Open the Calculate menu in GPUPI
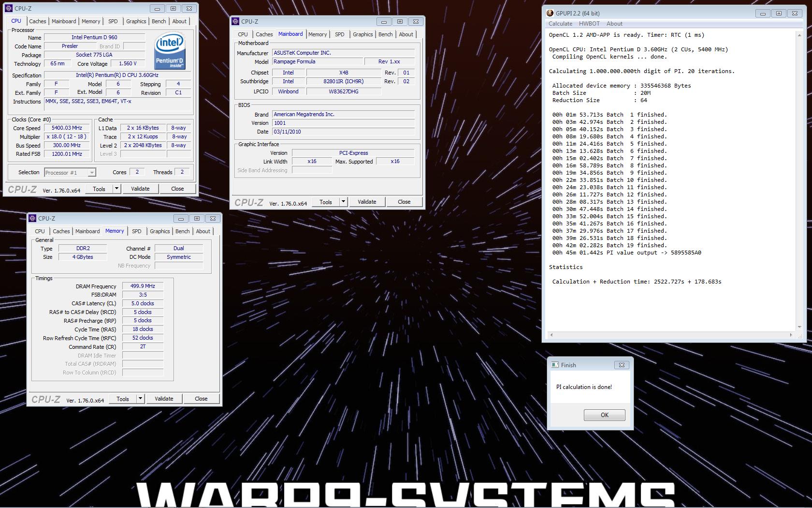The image size is (812, 508). pos(560,24)
